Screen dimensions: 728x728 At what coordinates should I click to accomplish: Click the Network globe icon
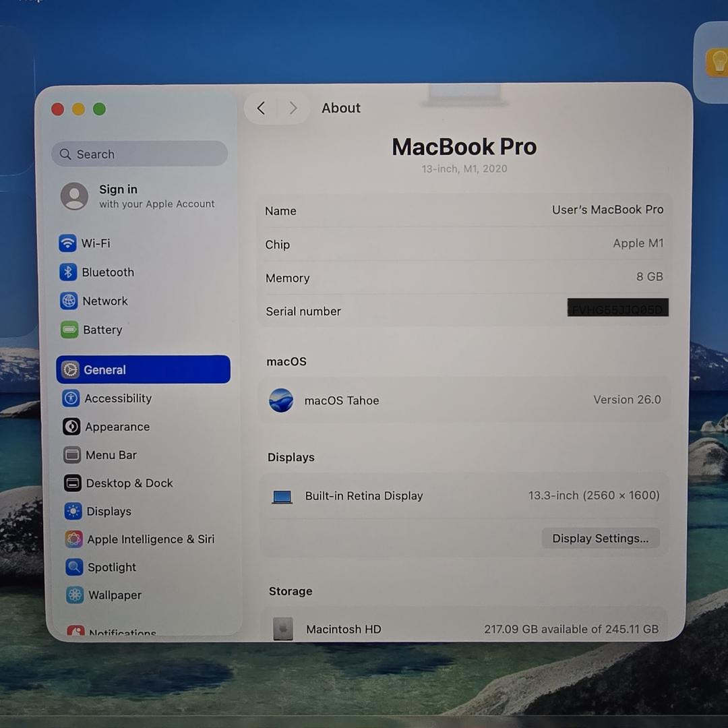click(69, 301)
